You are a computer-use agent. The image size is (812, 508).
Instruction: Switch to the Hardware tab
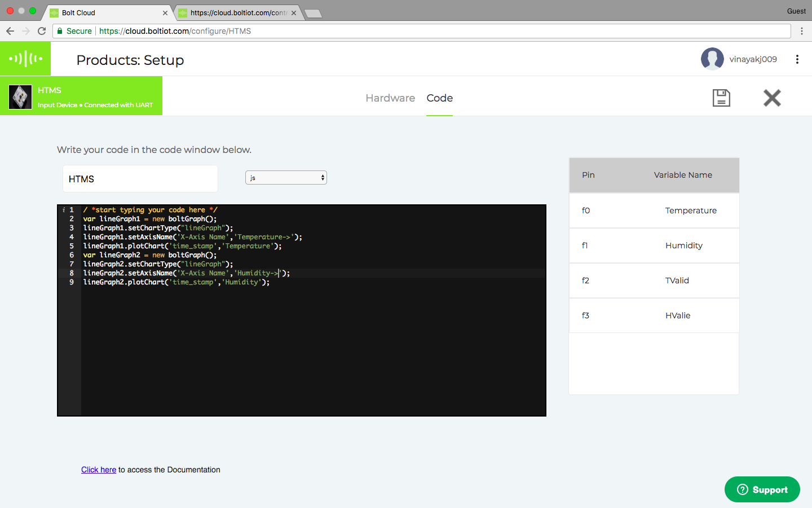tap(390, 98)
